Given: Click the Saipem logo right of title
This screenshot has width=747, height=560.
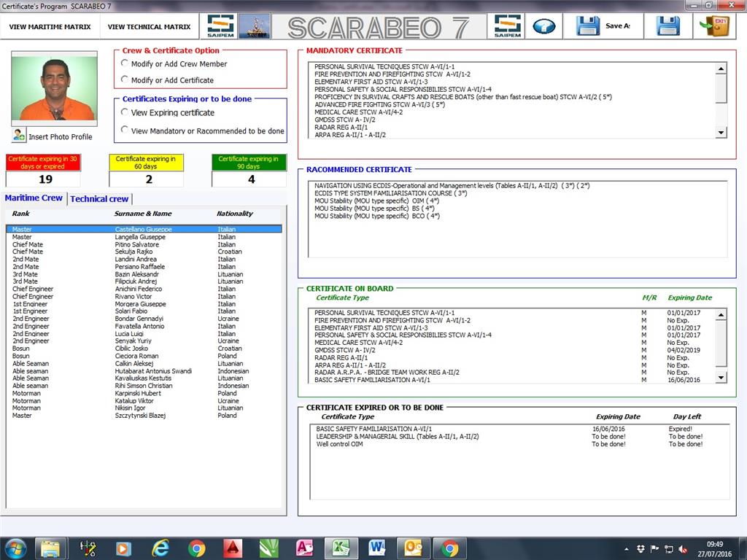Looking at the screenshot, I should 508,26.
